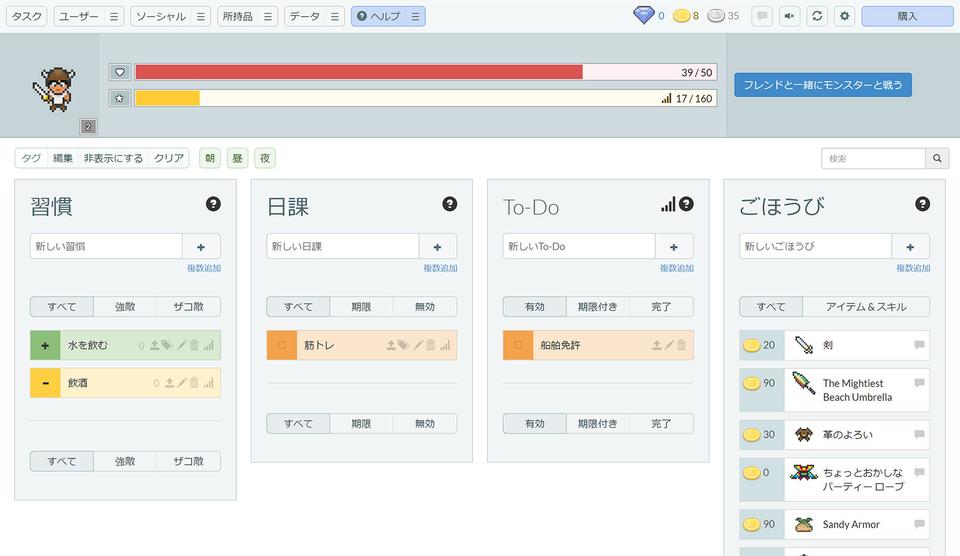Toggle the 夜 tag filter
Image resolution: width=960 pixels, height=556 pixels.
pyautogui.click(x=265, y=158)
